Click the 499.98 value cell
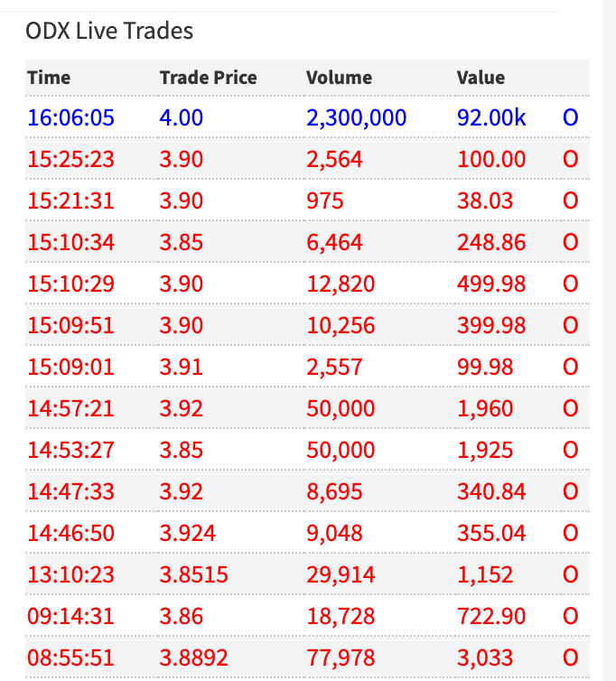 point(491,284)
